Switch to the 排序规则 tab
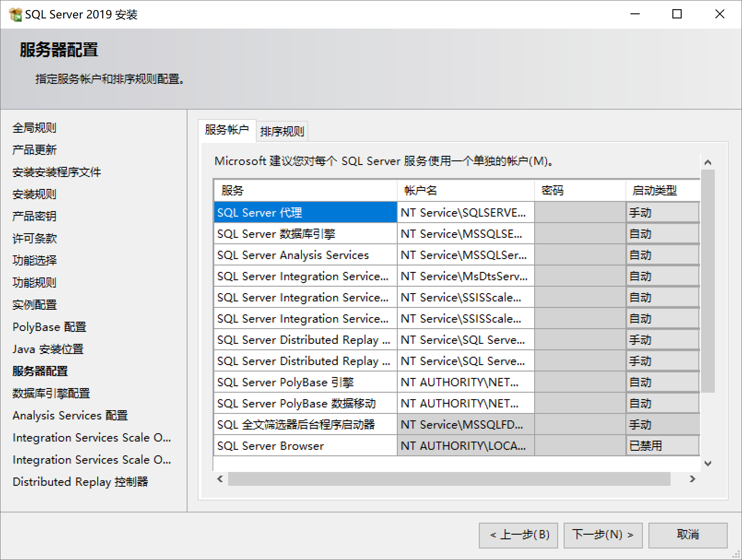742x560 pixels. [282, 131]
